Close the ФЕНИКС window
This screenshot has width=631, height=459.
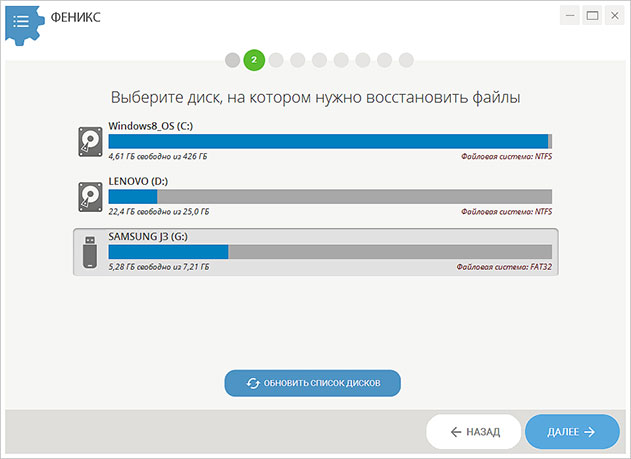[x=615, y=15]
